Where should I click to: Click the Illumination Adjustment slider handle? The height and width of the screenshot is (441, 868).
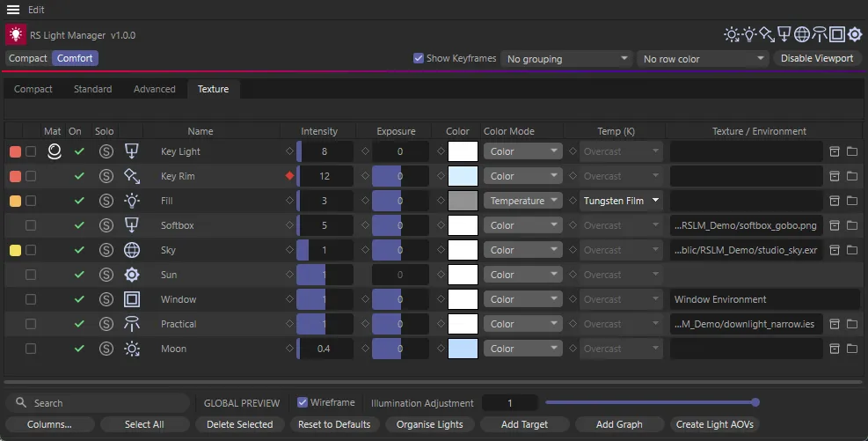[x=755, y=403]
